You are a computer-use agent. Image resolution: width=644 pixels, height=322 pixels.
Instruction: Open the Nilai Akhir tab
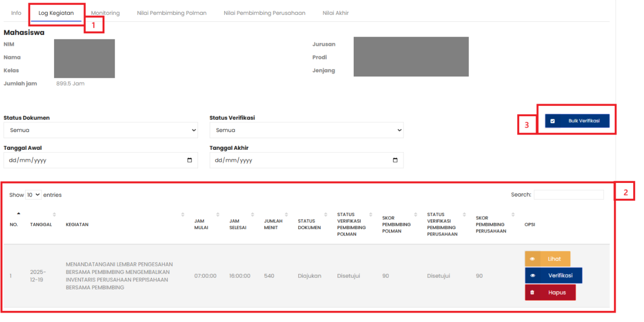pos(336,13)
